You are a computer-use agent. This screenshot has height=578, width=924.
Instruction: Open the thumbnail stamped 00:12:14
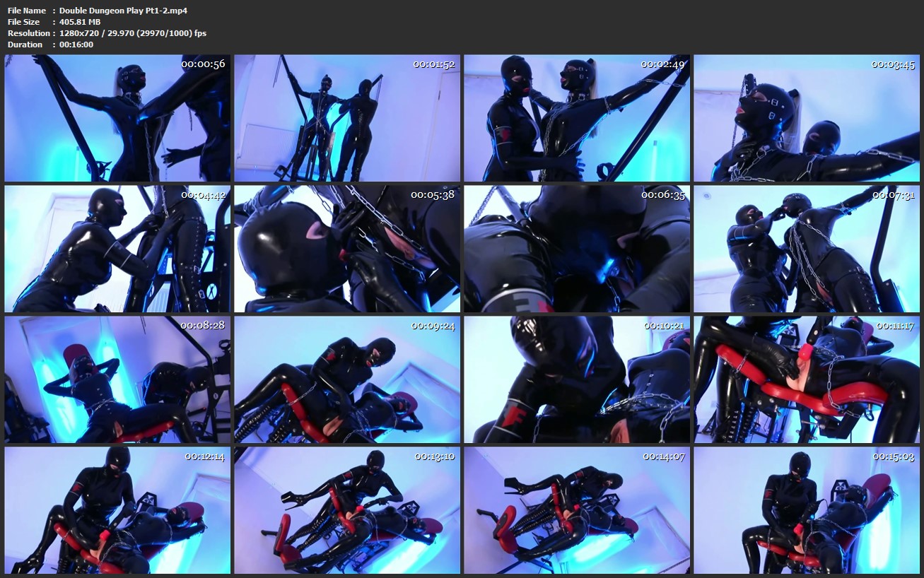(x=117, y=510)
